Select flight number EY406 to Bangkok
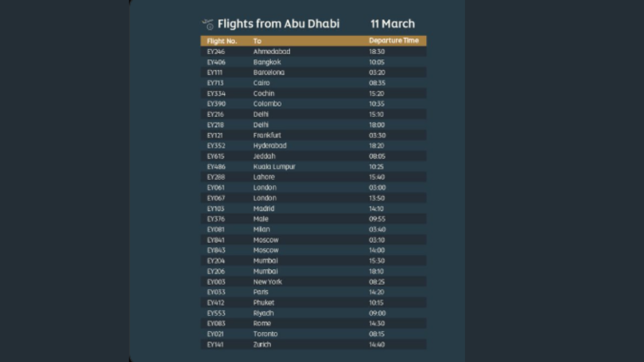 [x=216, y=62]
